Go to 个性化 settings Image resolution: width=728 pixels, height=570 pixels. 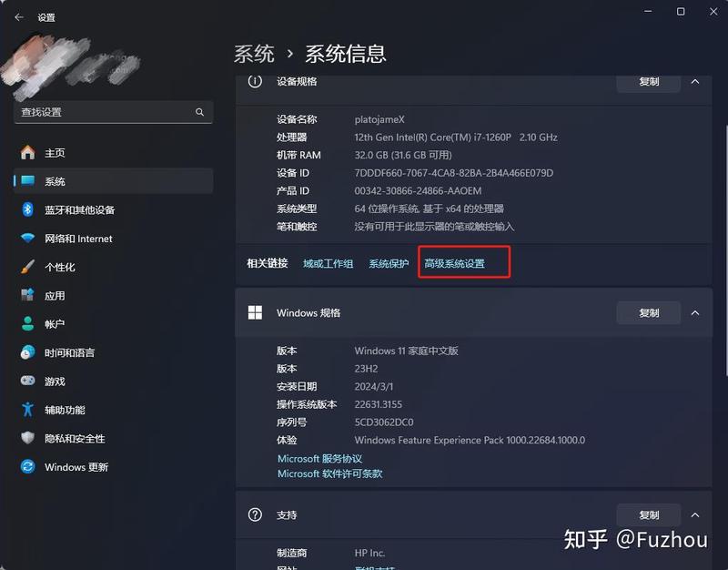pyautogui.click(x=113, y=267)
